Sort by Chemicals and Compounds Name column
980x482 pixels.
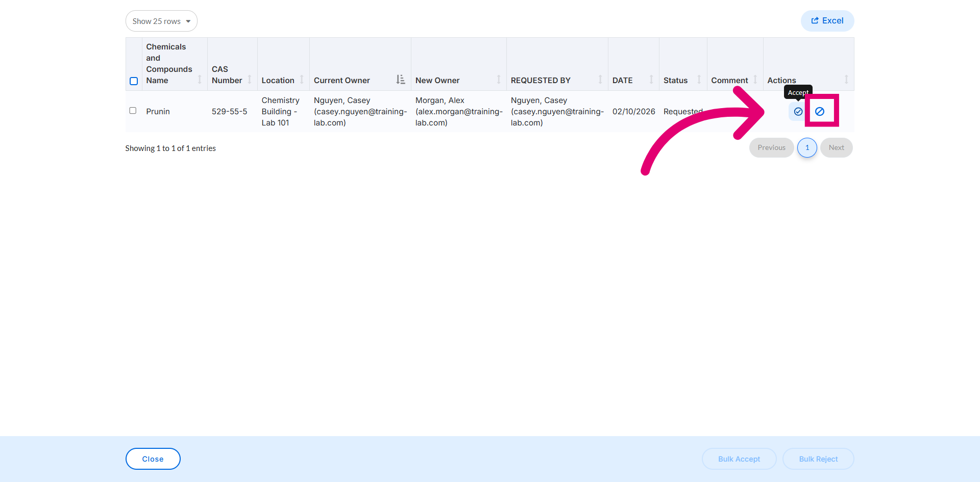pyautogui.click(x=175, y=64)
